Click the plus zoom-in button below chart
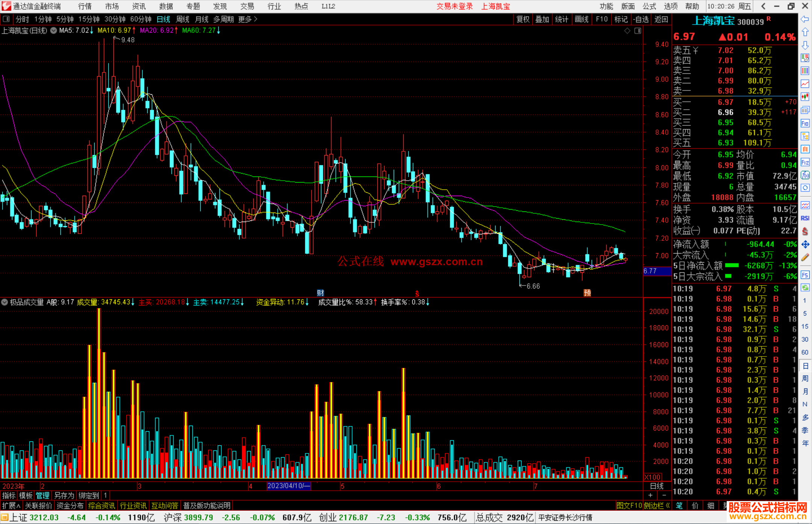 650,495
